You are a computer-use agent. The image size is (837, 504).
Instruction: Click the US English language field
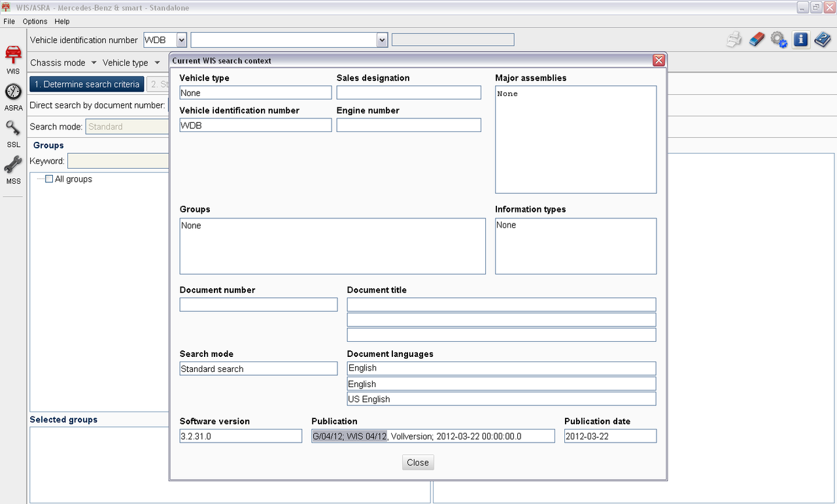(502, 399)
